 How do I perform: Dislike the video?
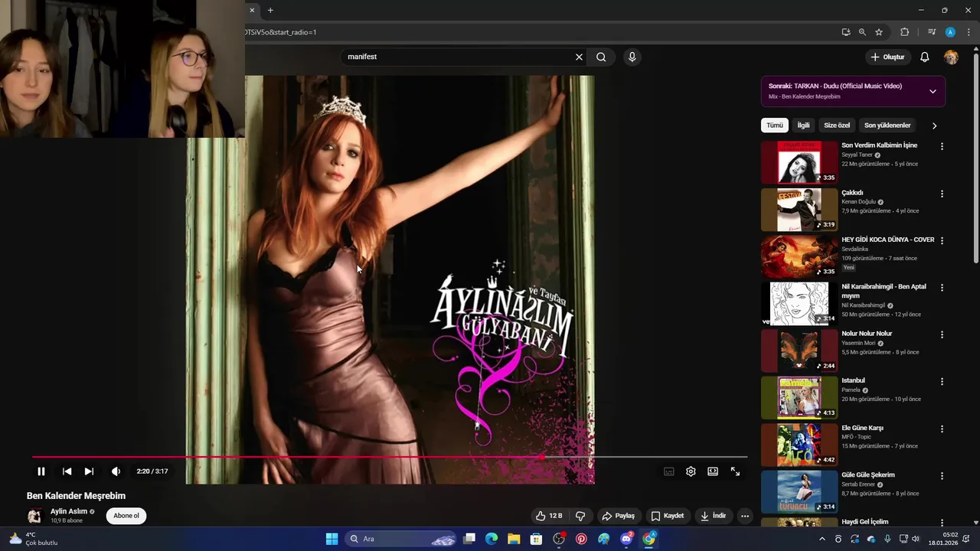pos(580,516)
